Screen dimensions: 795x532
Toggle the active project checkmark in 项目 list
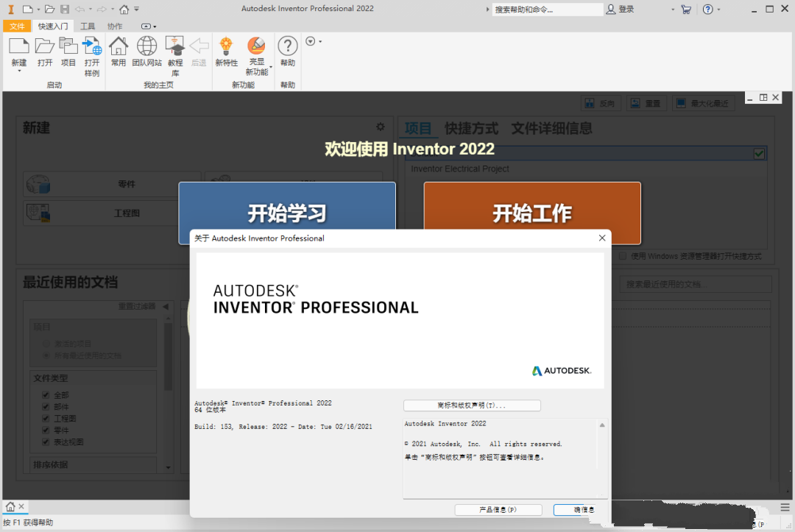pos(759,154)
